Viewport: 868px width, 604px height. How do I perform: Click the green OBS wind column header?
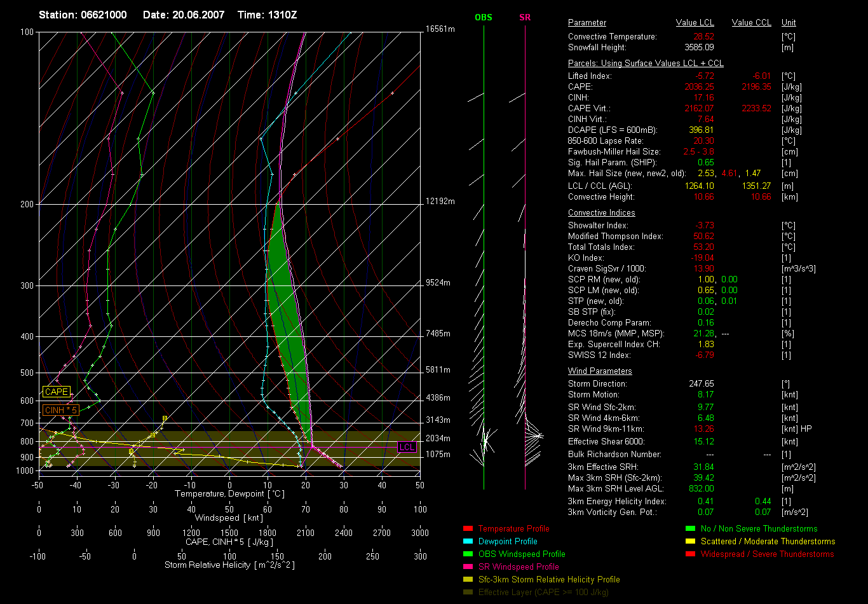[x=484, y=17]
